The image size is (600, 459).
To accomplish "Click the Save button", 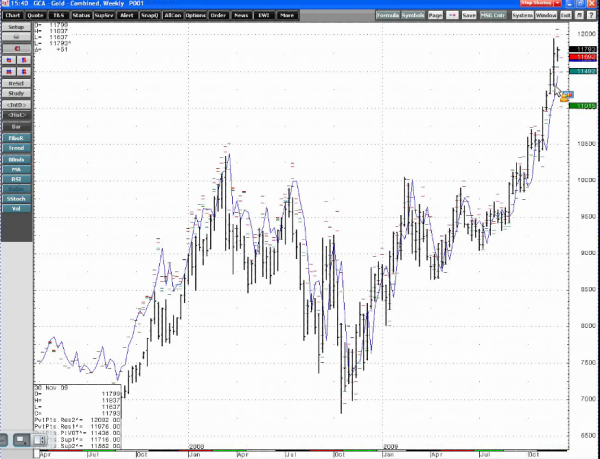I will pyautogui.click(x=468, y=16).
